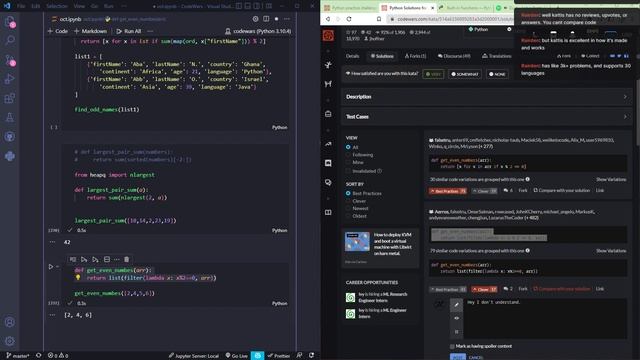Click the NONE satisfaction button
This screenshot has width=640, height=360.
pos(497,74)
